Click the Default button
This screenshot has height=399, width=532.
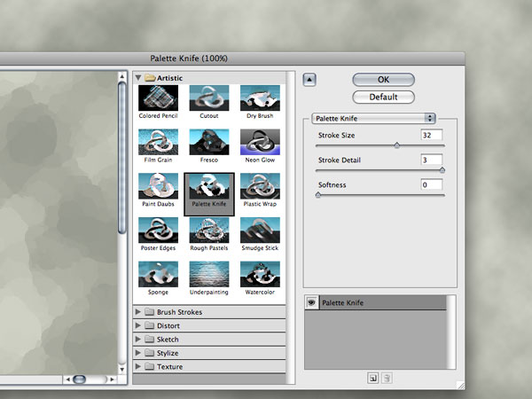click(383, 97)
